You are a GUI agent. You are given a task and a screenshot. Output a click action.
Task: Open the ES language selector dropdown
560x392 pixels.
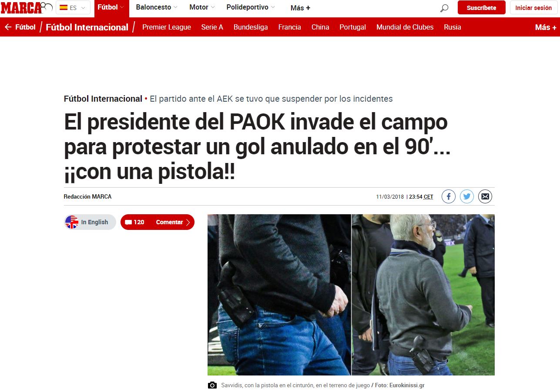[x=73, y=7]
